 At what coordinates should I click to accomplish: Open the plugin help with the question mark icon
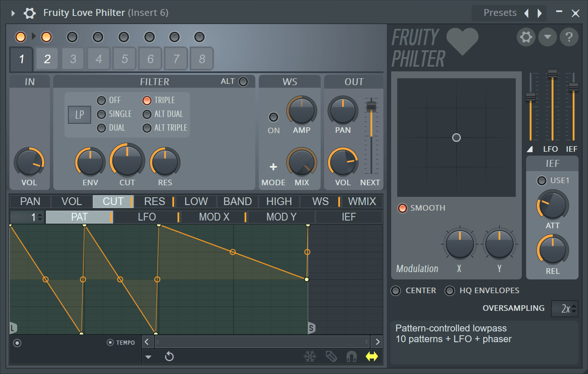pyautogui.click(x=569, y=37)
